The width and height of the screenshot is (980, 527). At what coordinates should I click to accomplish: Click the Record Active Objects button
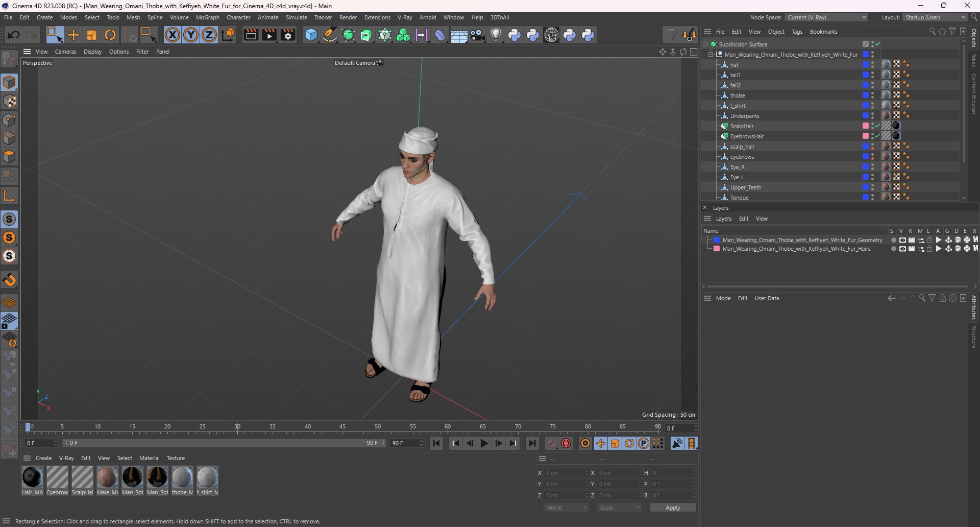(552, 443)
